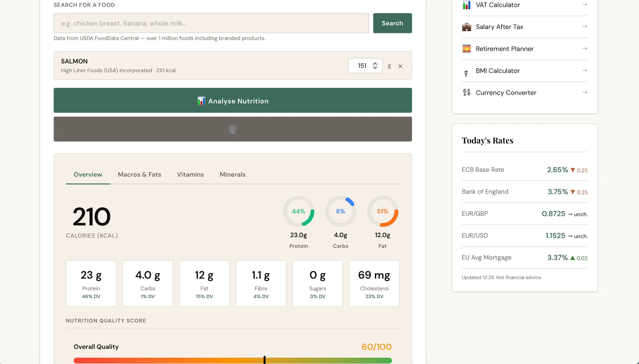This screenshot has height=364, width=639.
Task: Switch to the Macros & Fats tab
Action: click(140, 174)
